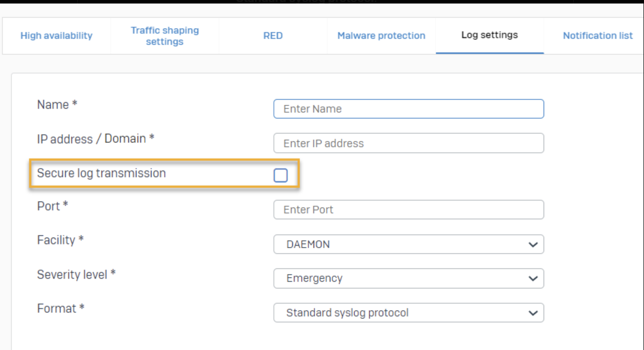Open the High availability tab
644x350 pixels.
[x=56, y=36]
